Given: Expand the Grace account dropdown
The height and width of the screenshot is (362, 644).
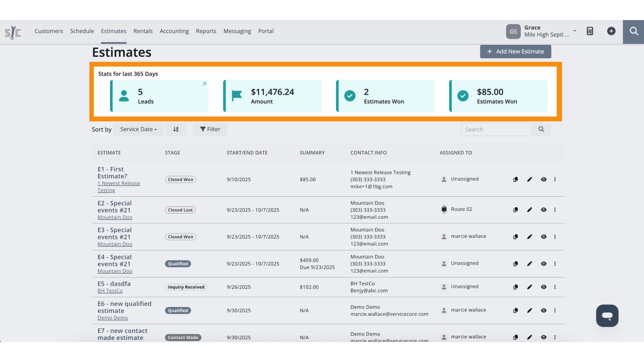Looking at the screenshot, I should [x=575, y=31].
